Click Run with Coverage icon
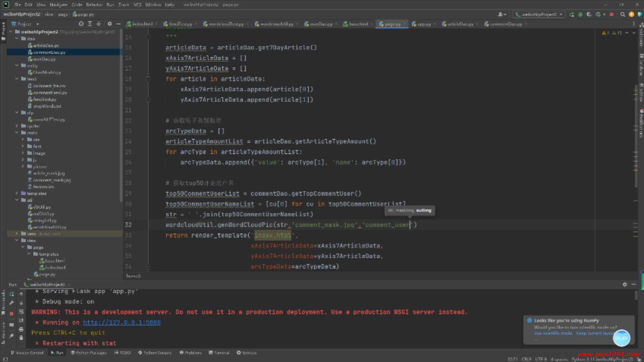The image size is (644, 362). [589, 14]
